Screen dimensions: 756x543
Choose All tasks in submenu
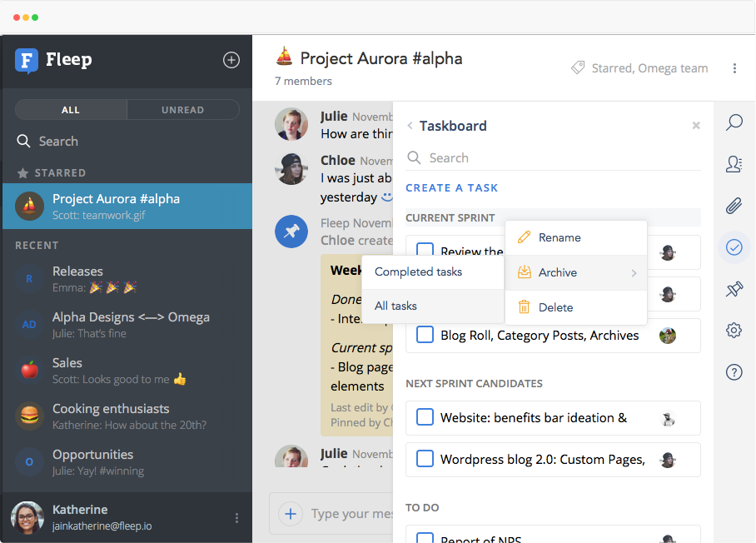point(432,306)
